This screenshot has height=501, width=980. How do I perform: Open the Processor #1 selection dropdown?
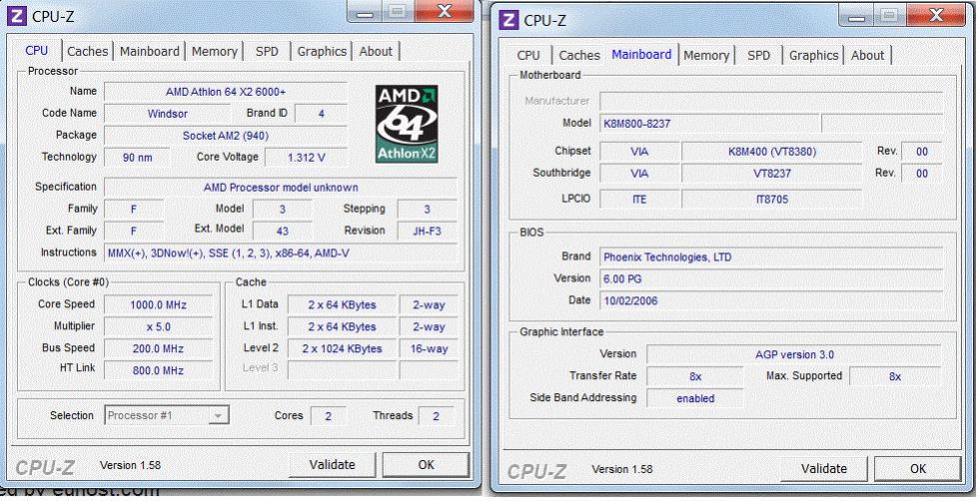(x=167, y=415)
